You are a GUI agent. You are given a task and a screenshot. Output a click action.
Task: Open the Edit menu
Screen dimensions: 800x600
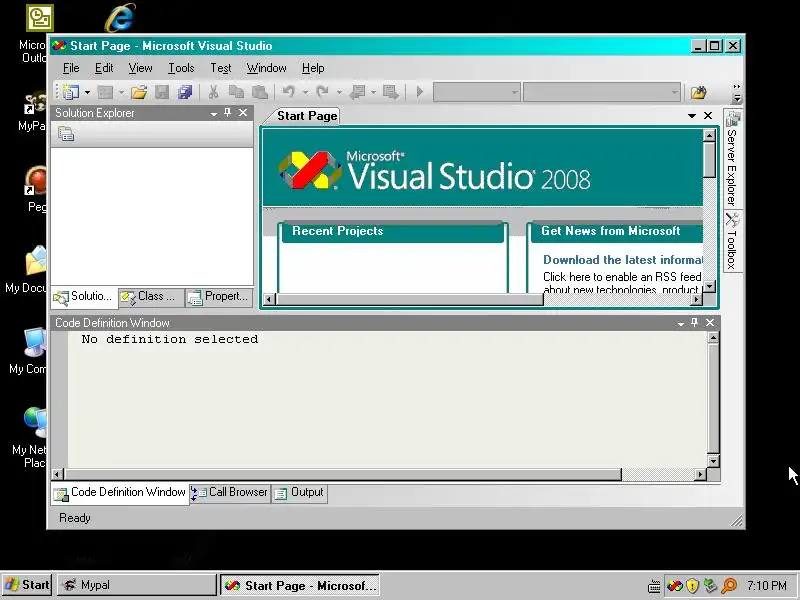tap(104, 68)
